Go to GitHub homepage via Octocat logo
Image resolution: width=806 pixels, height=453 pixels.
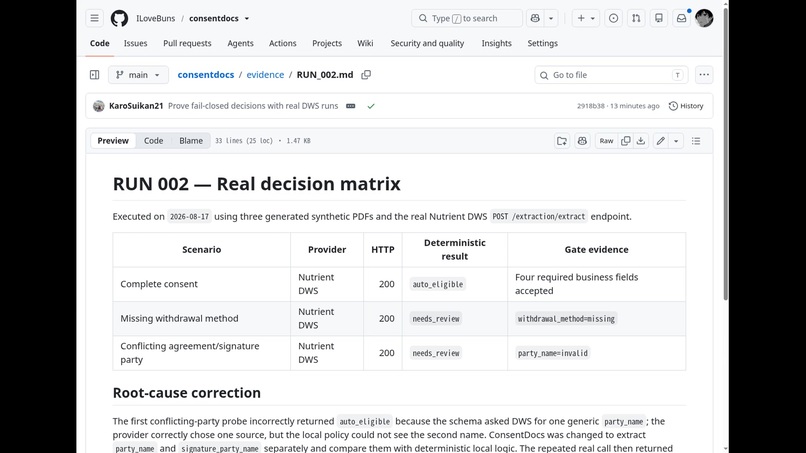(119, 19)
